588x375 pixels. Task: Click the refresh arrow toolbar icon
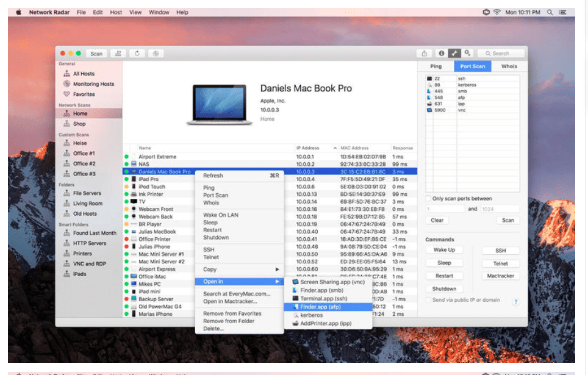coord(137,54)
